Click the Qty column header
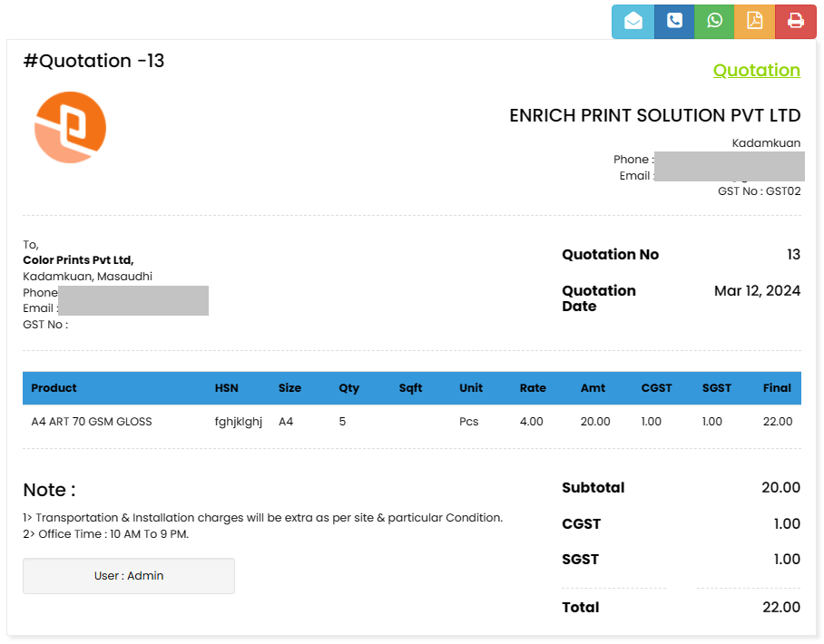 tap(349, 388)
